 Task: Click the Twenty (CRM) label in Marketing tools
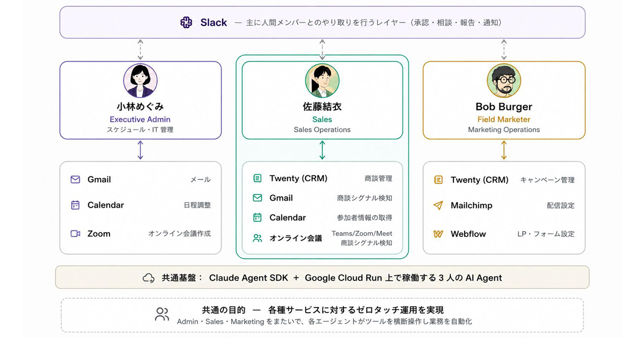click(x=480, y=180)
